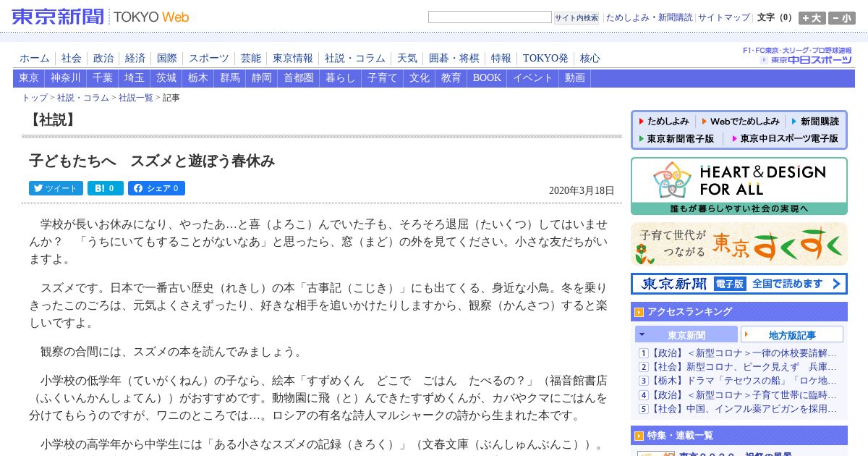868x456 pixels.
Task: Open the 東京情報 navigation section
Action: (293, 59)
